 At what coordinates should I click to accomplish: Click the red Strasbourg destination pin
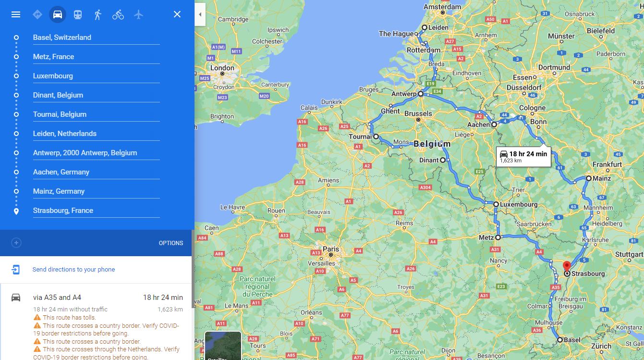[x=567, y=266]
